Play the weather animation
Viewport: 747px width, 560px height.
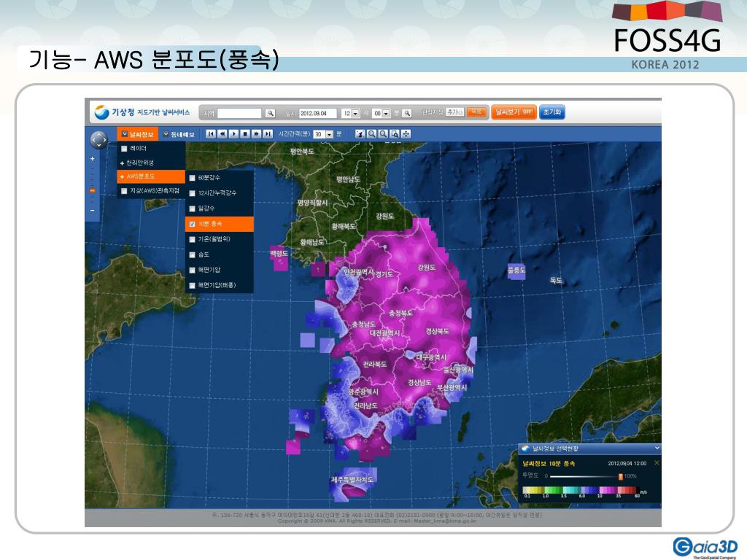(233, 134)
